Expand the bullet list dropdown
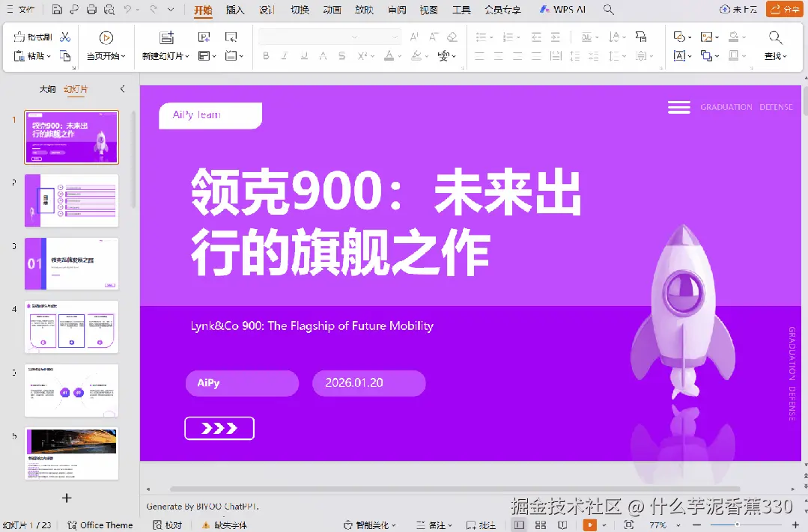Image resolution: width=808 pixels, height=532 pixels. (x=491, y=37)
